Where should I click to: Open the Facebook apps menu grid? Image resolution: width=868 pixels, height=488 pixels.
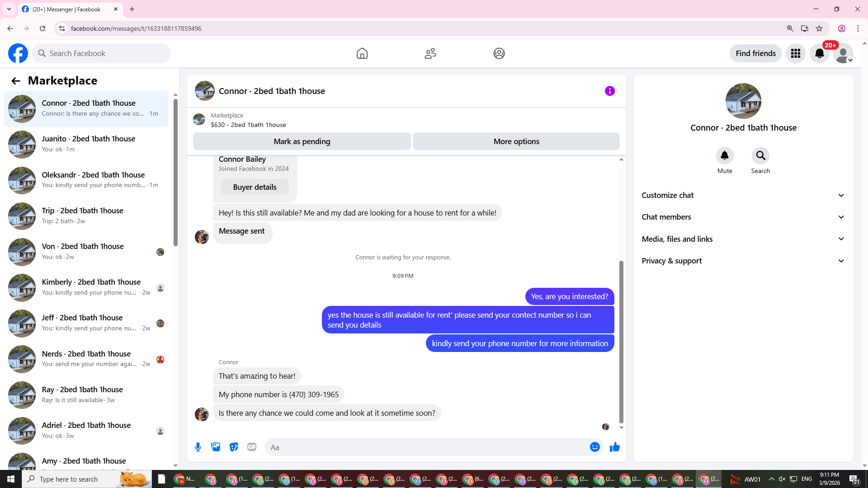point(795,53)
